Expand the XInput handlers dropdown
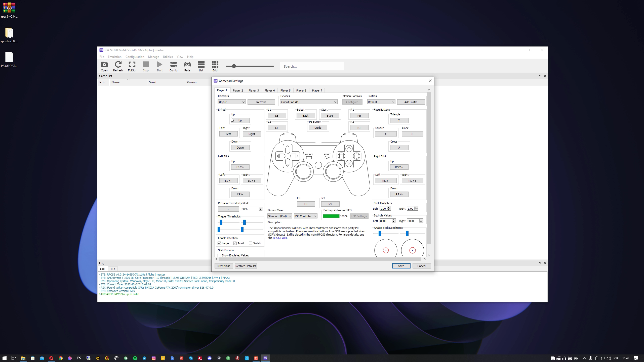The height and width of the screenshot is (362, 644). [231, 102]
